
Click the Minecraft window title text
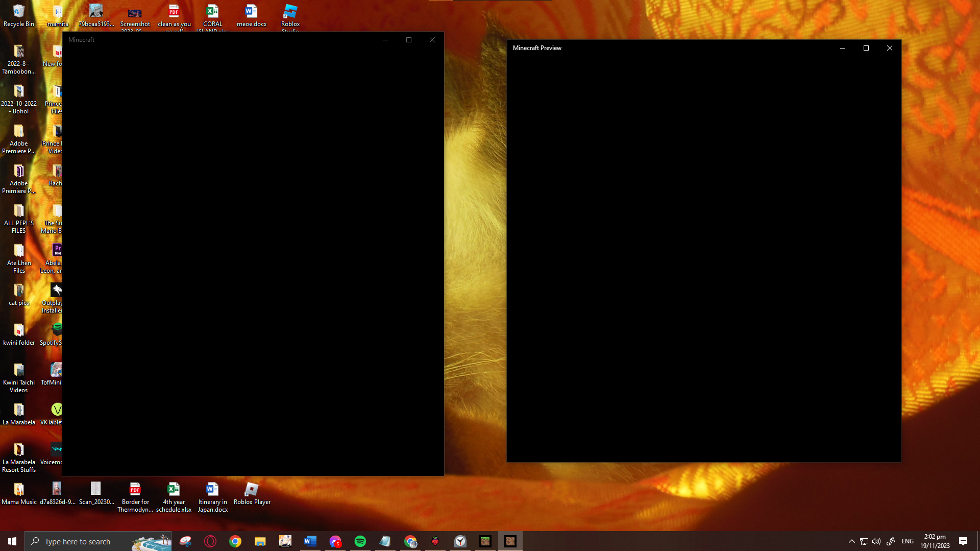(x=81, y=40)
